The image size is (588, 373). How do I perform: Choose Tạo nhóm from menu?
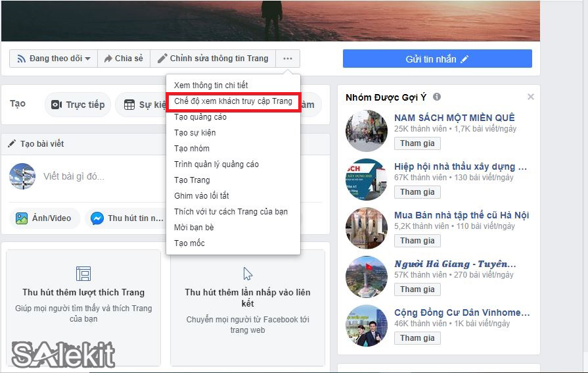tap(233, 149)
